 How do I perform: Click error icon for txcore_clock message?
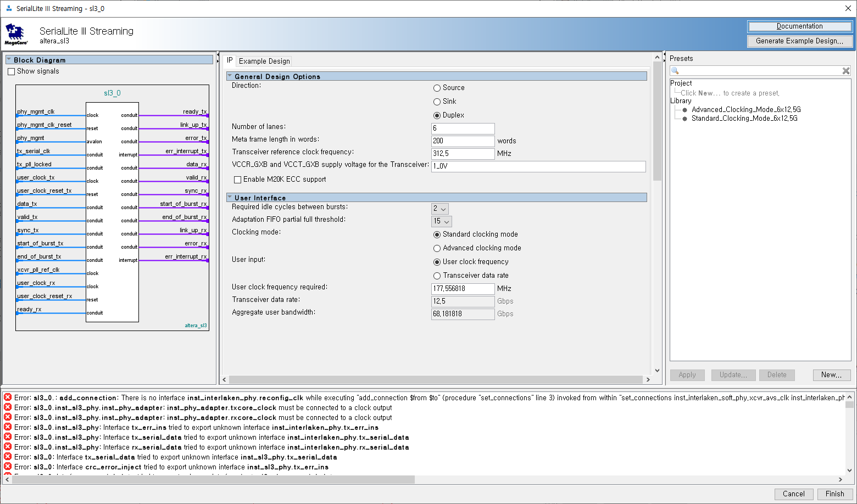(x=8, y=407)
